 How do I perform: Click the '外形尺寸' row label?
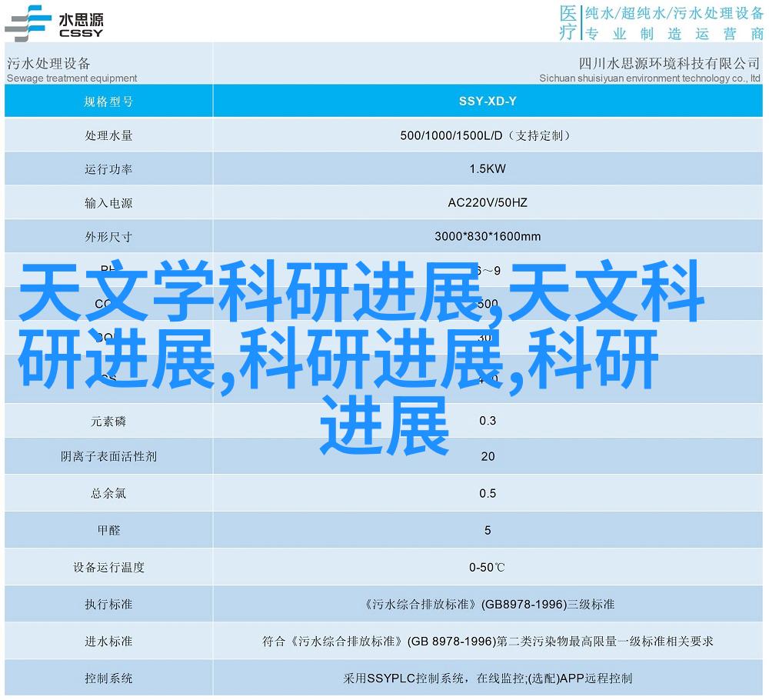click(x=108, y=237)
